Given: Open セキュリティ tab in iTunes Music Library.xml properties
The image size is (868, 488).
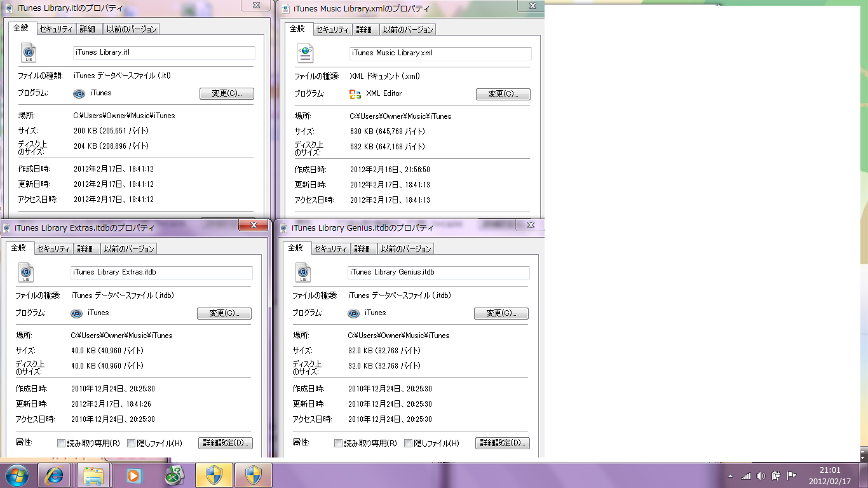Looking at the screenshot, I should tap(332, 30).
